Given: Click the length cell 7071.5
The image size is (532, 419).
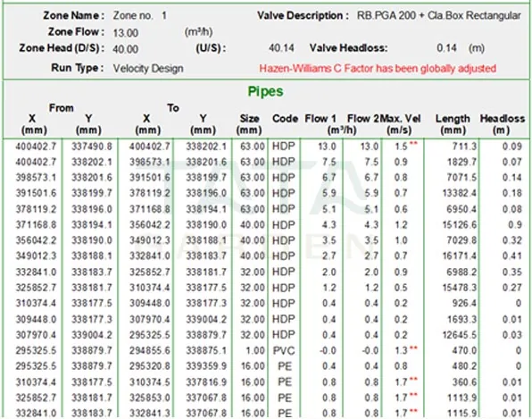Looking at the screenshot, I should click(x=461, y=178).
